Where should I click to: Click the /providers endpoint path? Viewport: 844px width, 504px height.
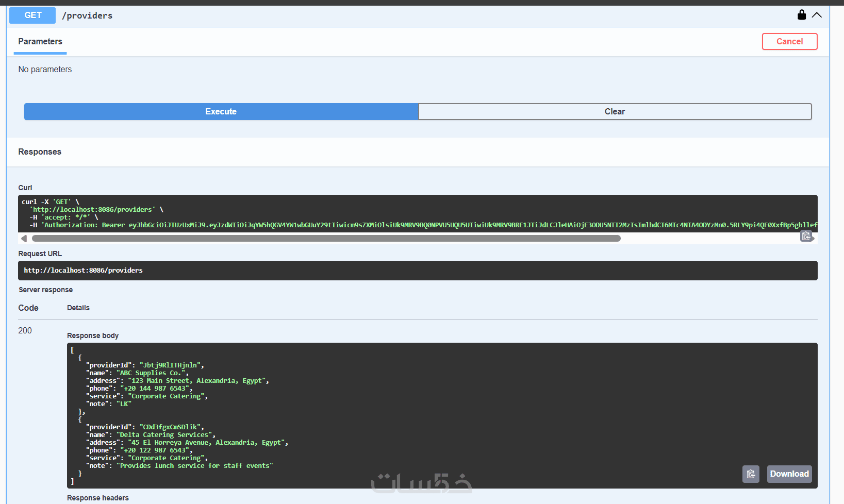coord(87,15)
